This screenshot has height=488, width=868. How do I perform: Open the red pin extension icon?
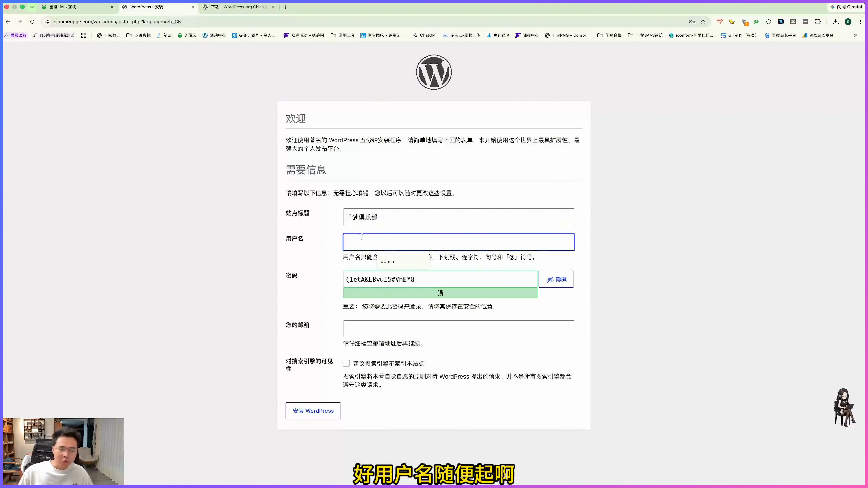[719, 22]
